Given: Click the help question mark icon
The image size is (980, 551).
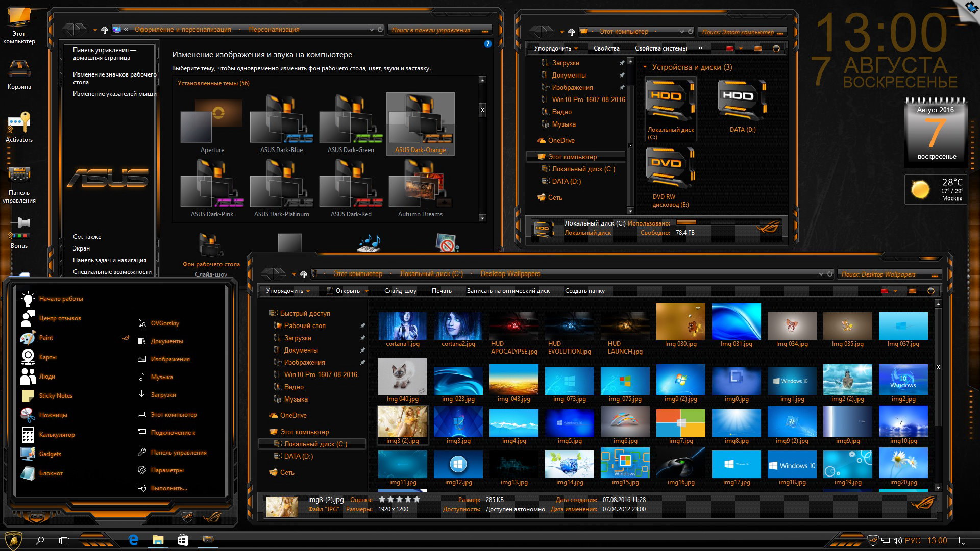Looking at the screenshot, I should click(x=487, y=44).
